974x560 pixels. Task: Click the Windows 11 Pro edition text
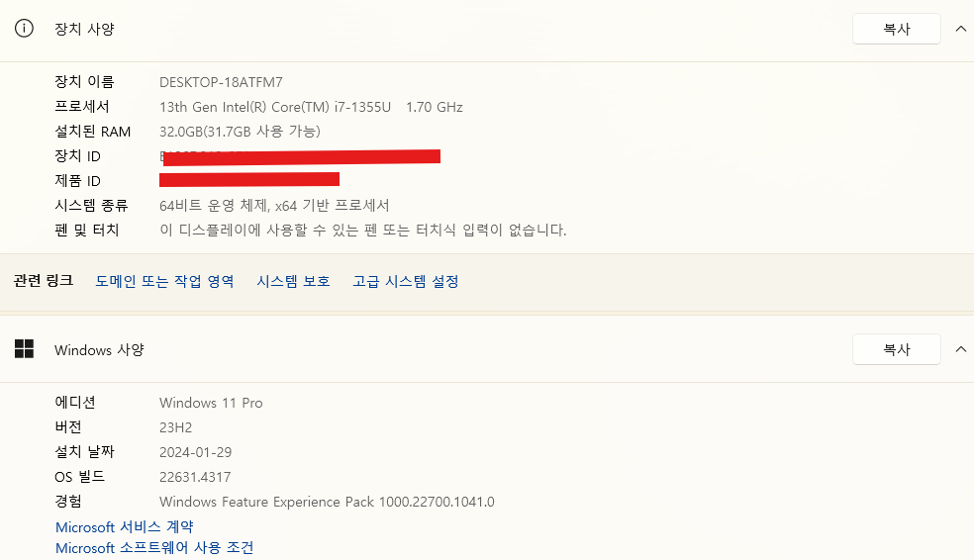coord(211,403)
